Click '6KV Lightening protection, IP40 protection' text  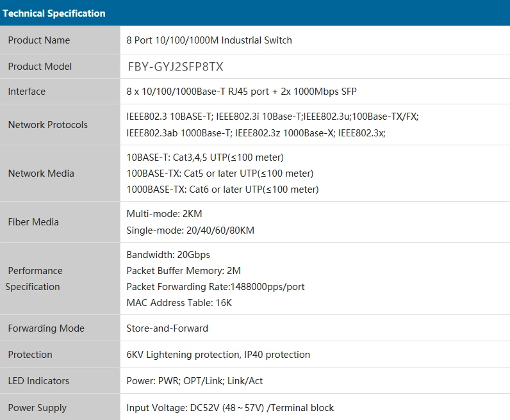pos(218,354)
